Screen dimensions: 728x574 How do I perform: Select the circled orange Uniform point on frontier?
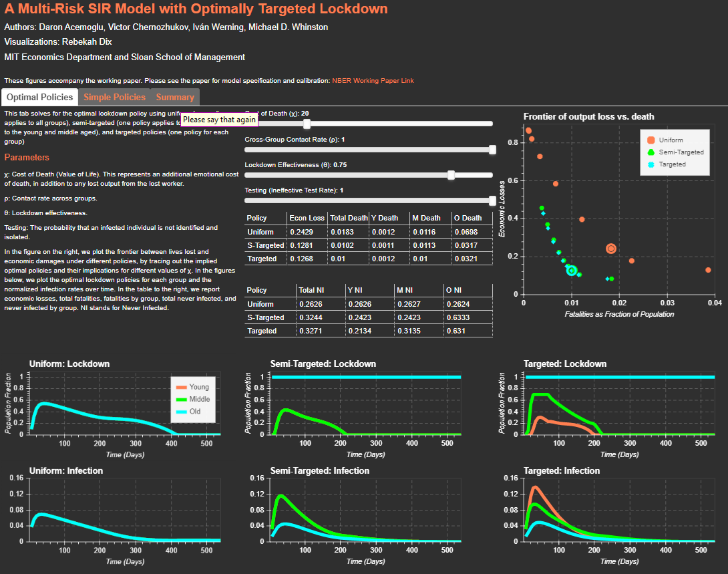point(611,249)
